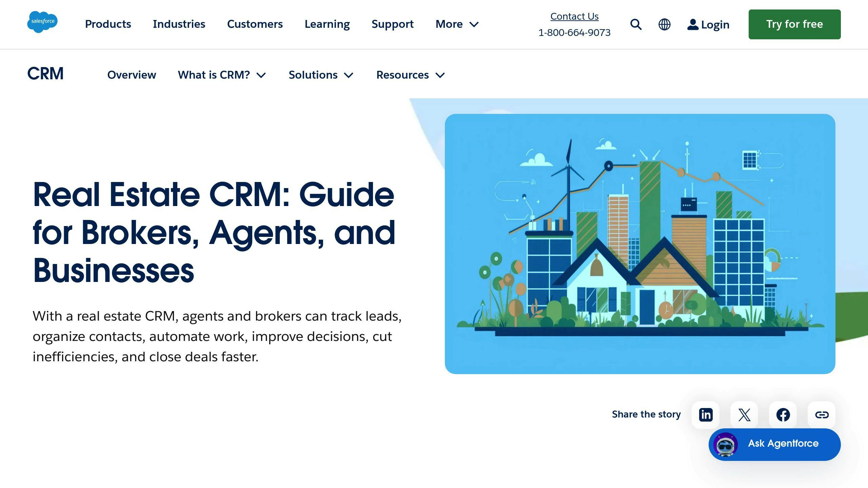Open the Learning menu
Screen dimensions: 868x488
[327, 24]
